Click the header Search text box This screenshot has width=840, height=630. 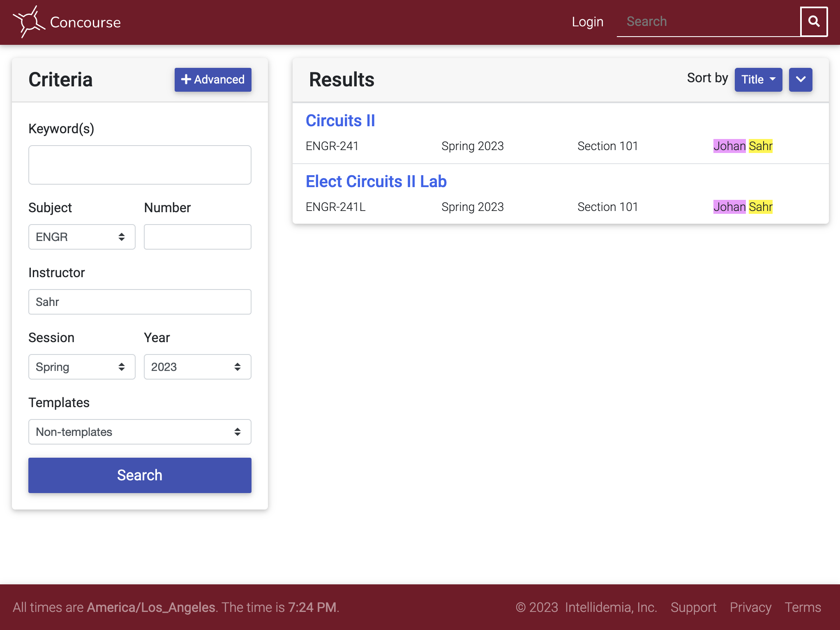708,22
